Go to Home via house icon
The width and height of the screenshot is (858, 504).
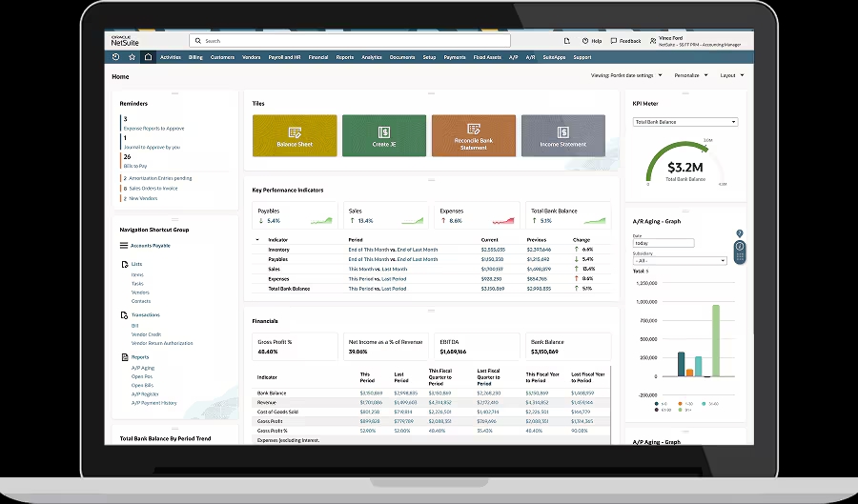click(148, 57)
